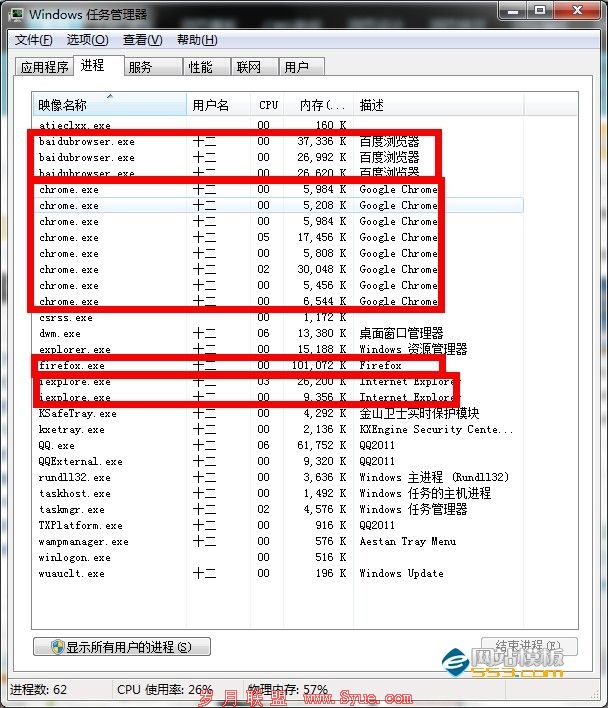The height and width of the screenshot is (708, 608).
Task: Minimize the Task Manager window
Action: click(513, 11)
